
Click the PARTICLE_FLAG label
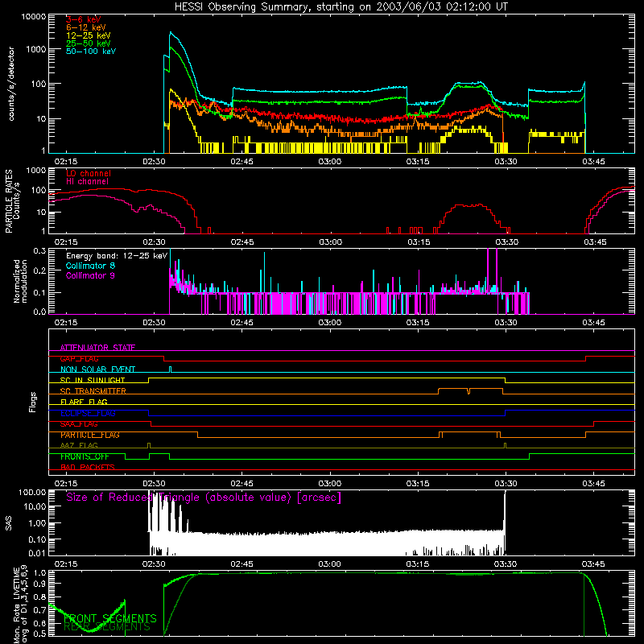(90, 435)
